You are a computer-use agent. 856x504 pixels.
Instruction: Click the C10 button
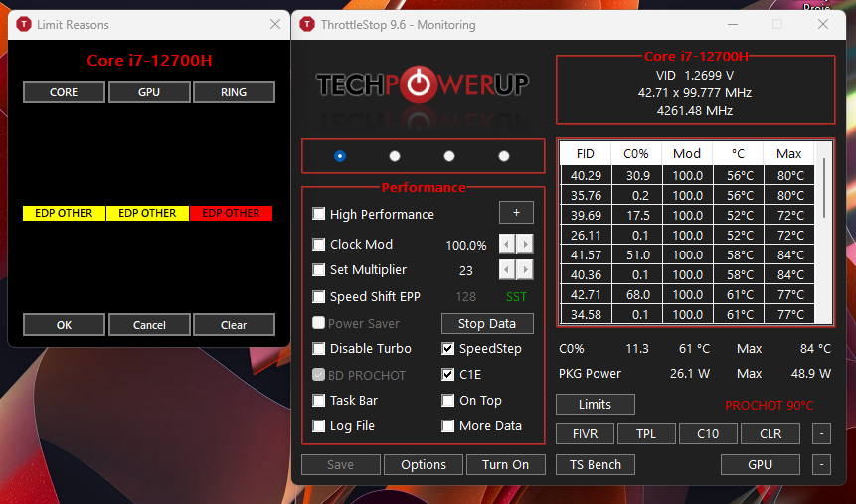pos(708,434)
